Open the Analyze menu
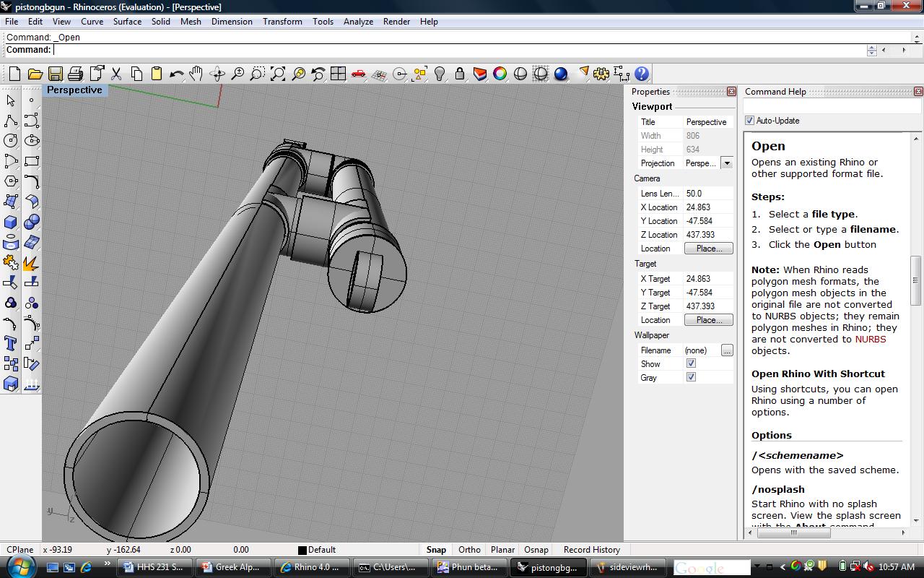The width and height of the screenshot is (924, 578). [358, 22]
